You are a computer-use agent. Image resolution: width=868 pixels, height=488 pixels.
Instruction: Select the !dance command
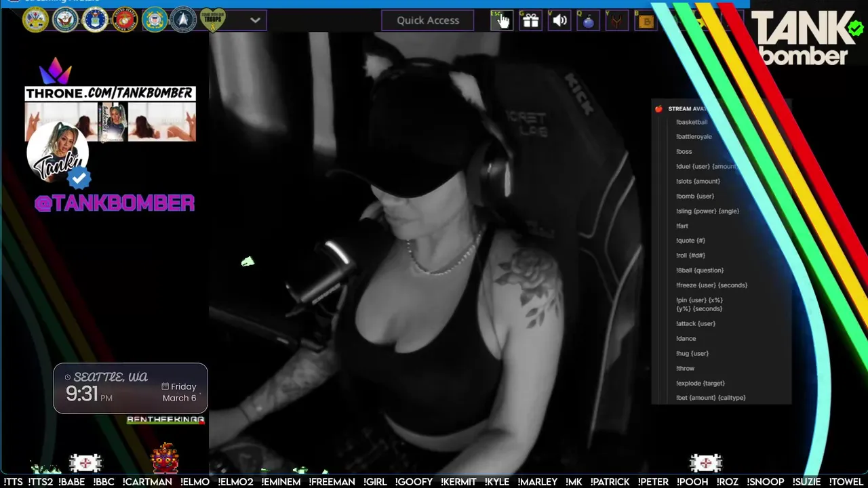click(x=686, y=338)
